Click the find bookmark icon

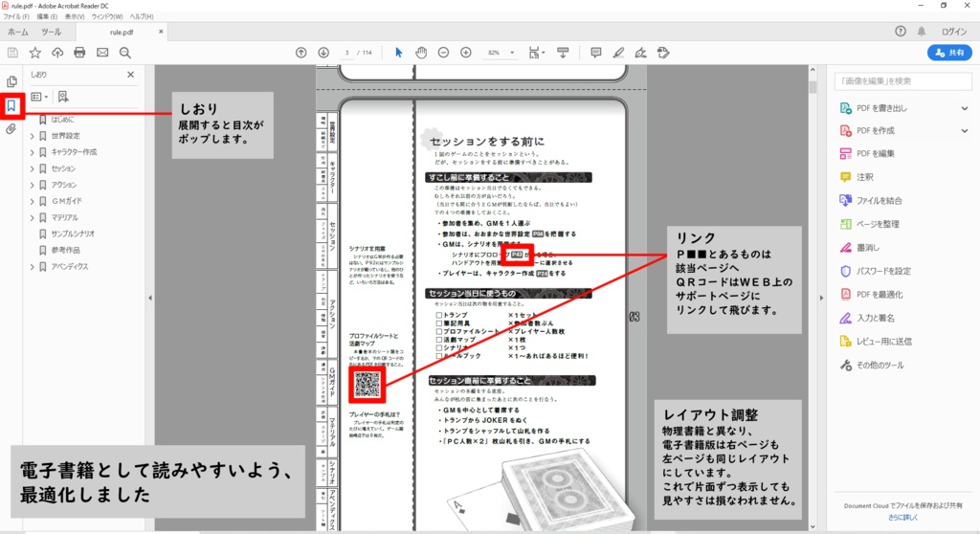pos(63,97)
